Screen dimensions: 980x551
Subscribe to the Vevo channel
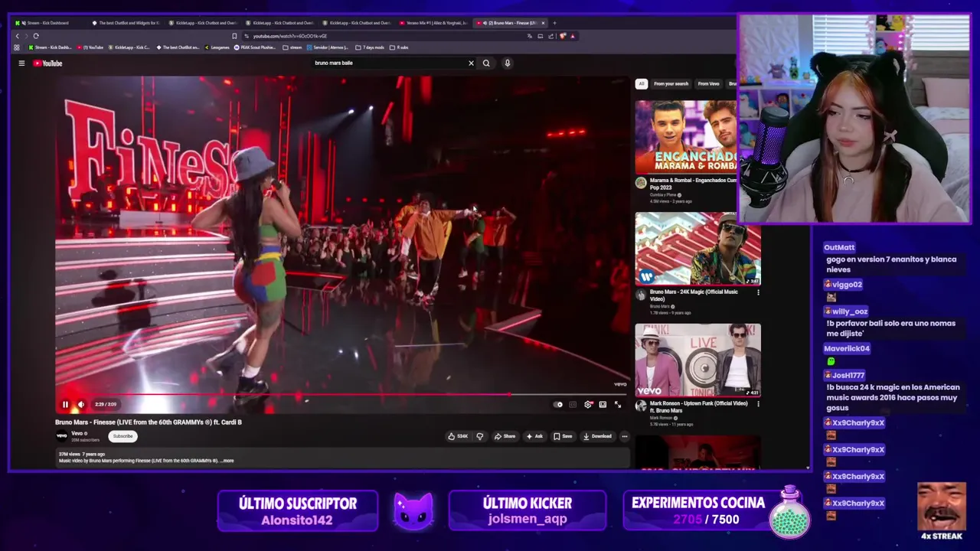tap(122, 436)
